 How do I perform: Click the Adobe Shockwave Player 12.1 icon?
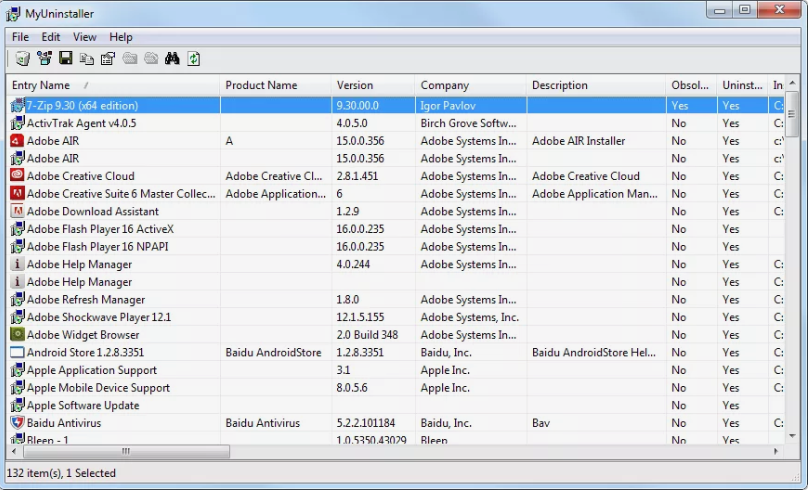[x=17, y=317]
